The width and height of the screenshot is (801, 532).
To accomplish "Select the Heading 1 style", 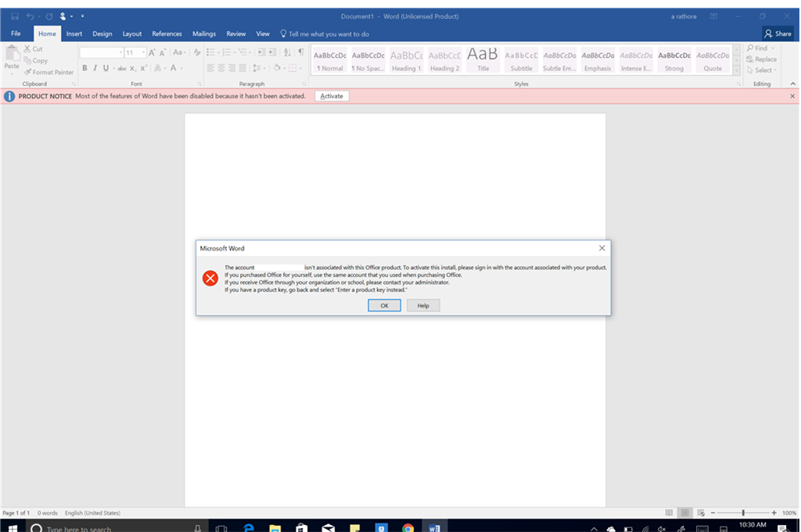I will tap(407, 60).
